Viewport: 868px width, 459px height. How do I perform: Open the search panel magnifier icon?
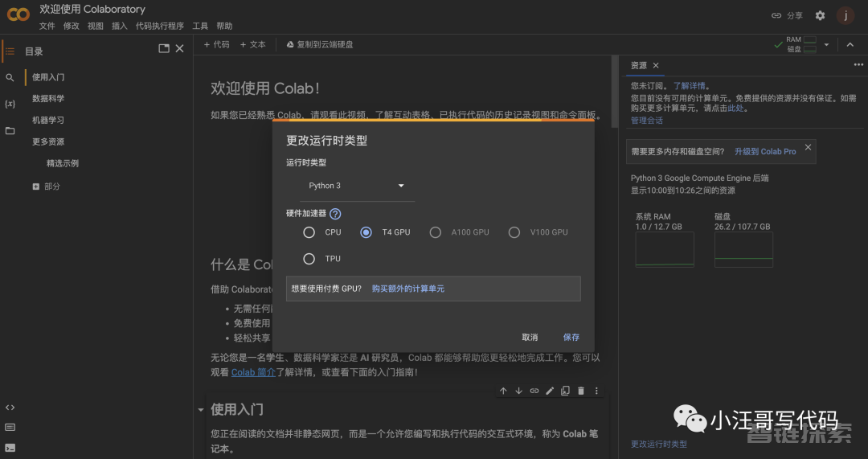(10, 77)
